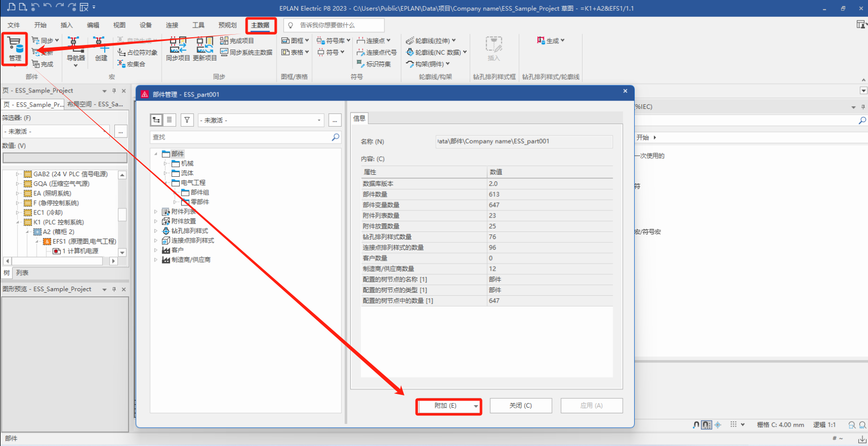Click the 连接点代号 ribbon tool
The height and width of the screenshot is (446, 868).
coord(377,52)
